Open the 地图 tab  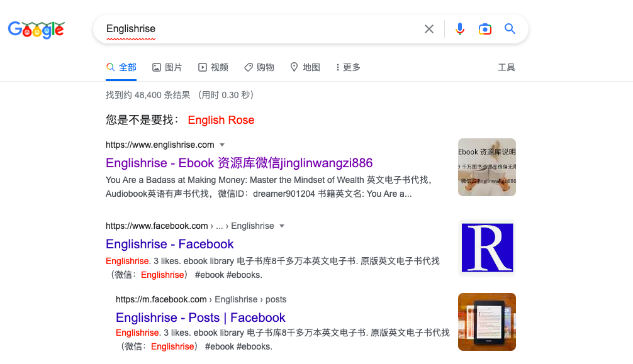click(x=305, y=67)
